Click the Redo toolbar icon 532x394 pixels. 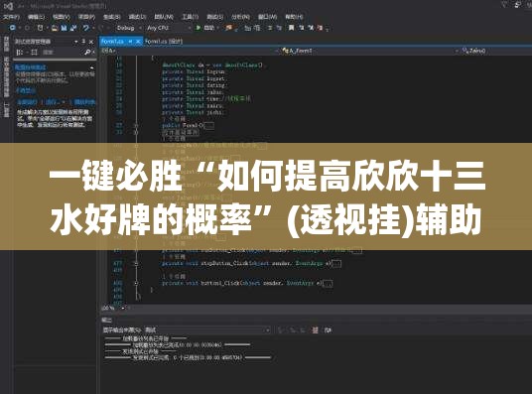pos(101,28)
